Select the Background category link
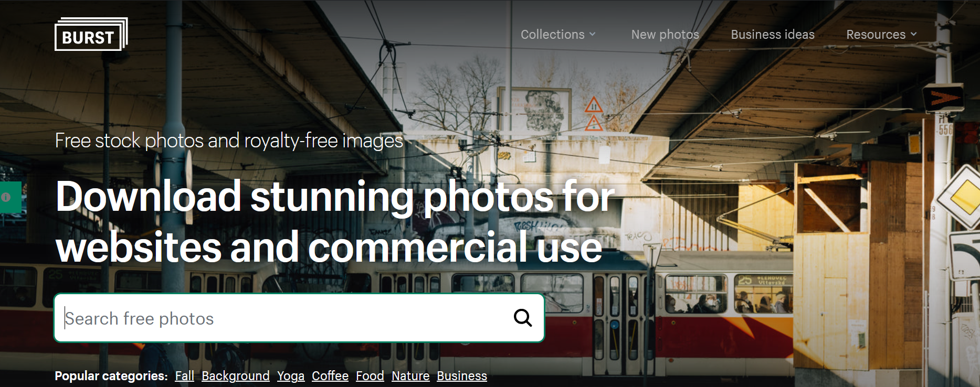 click(x=235, y=376)
